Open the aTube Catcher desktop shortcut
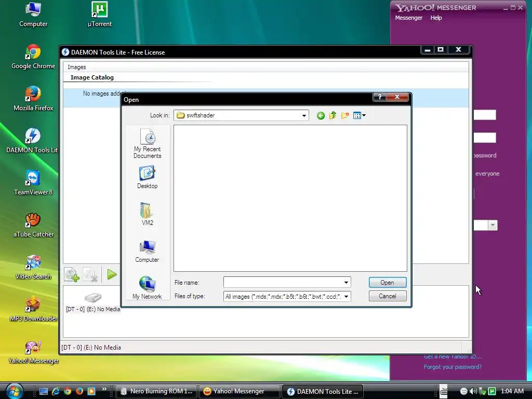Viewport: 532px width, 399px height. (33, 225)
